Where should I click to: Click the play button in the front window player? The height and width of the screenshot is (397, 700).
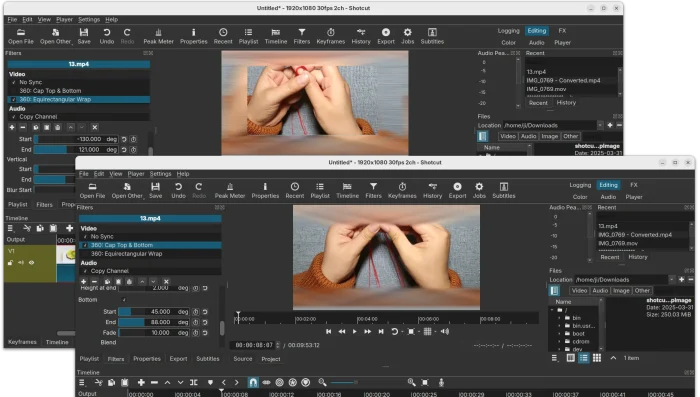click(354, 331)
